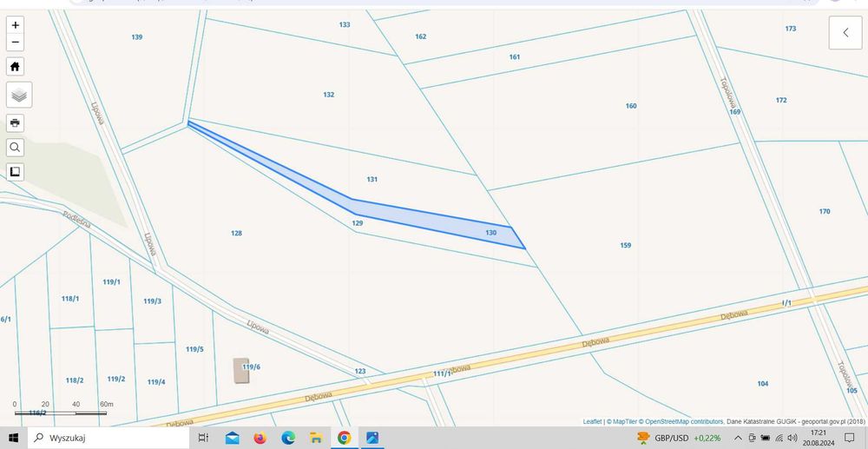
Task: Open the GBP/USD taskbar widget
Action: (679, 438)
